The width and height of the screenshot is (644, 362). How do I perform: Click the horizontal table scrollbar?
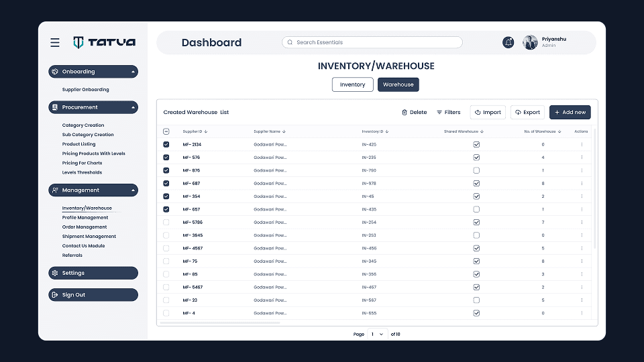[220, 322]
